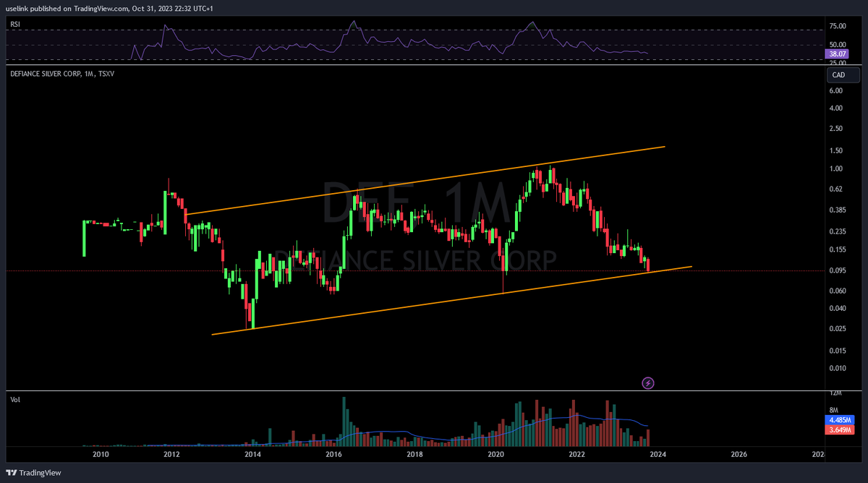The image size is (868, 483).
Task: Click the Vol indicator label
Action: (14, 399)
